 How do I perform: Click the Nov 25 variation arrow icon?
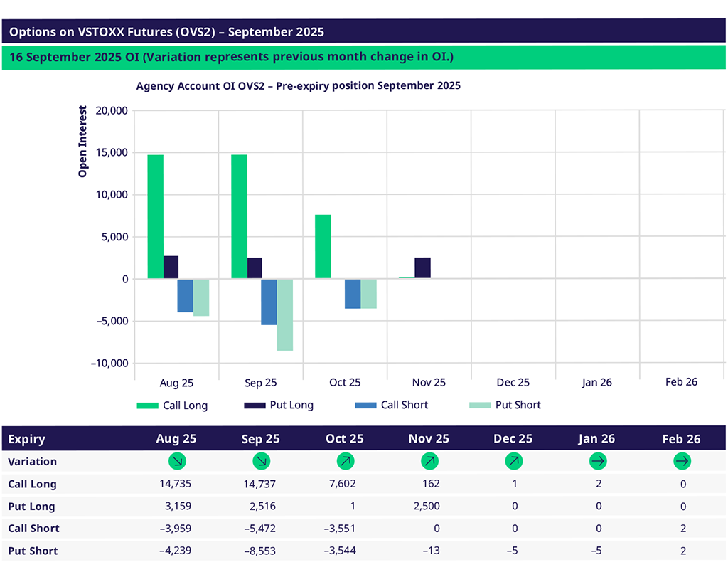point(429,461)
